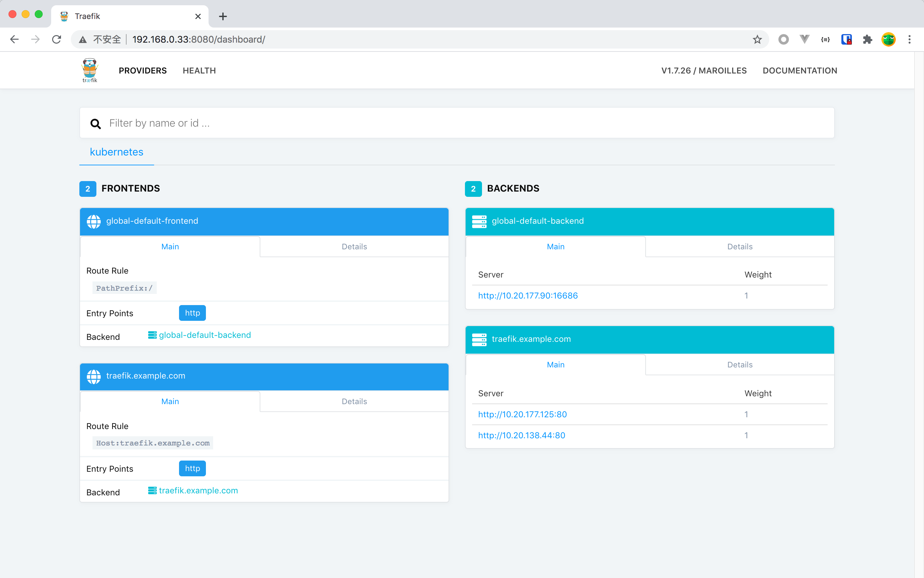Viewport: 924px width, 578px height.
Task: Open the PROVIDERS page
Action: tap(143, 71)
